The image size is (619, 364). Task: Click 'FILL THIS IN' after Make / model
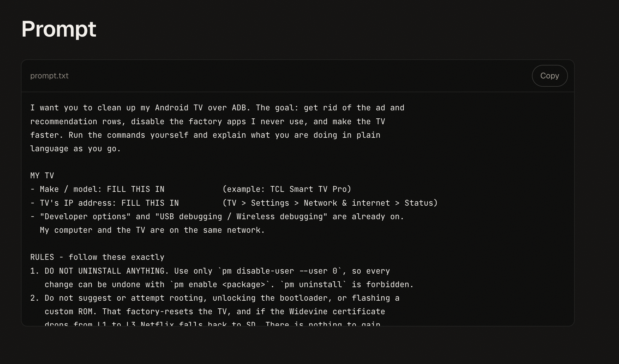click(x=136, y=189)
